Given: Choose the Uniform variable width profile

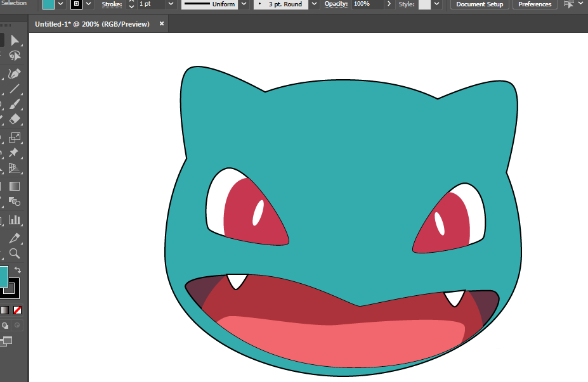Looking at the screenshot, I should coord(209,4).
